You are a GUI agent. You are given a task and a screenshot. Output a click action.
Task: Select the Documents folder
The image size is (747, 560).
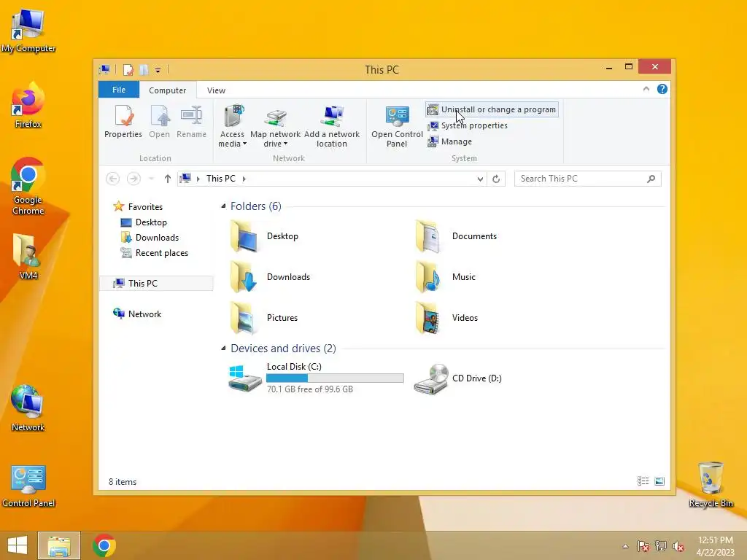tap(457, 236)
